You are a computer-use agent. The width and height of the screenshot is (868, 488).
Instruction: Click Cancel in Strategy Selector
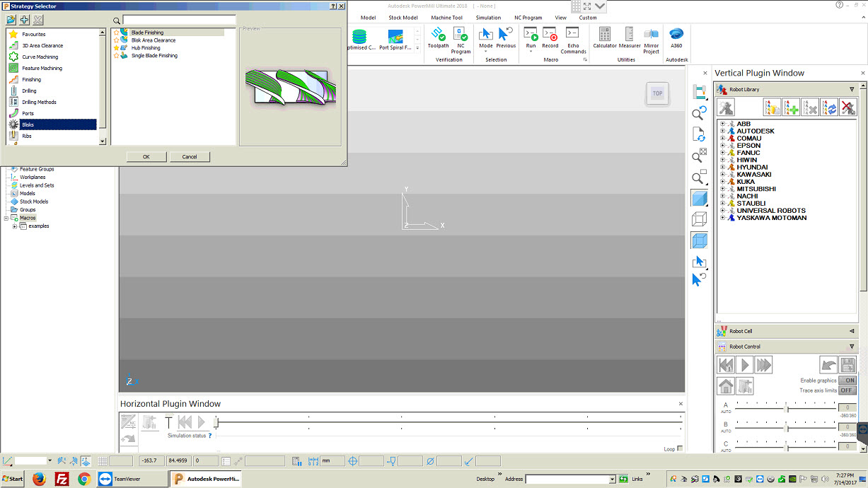coord(190,156)
